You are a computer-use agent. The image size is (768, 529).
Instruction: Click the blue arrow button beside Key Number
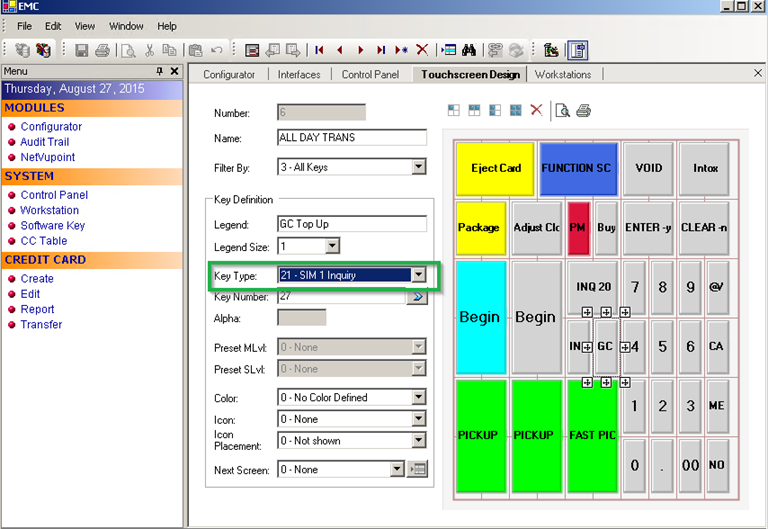pyautogui.click(x=417, y=297)
